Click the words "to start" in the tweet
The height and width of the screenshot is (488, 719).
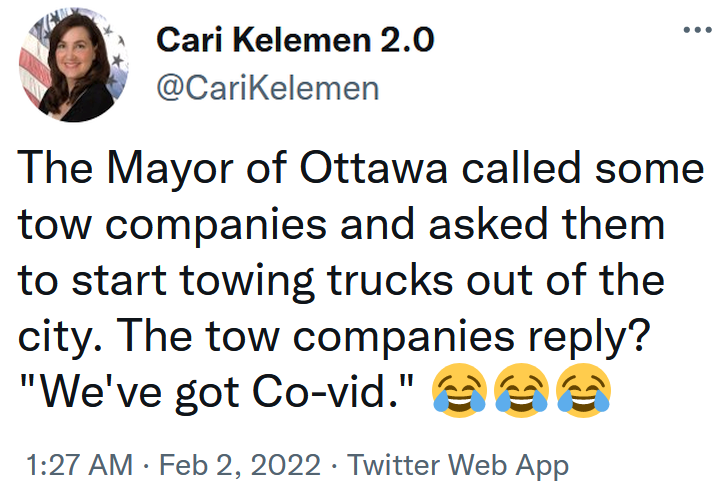point(91,280)
